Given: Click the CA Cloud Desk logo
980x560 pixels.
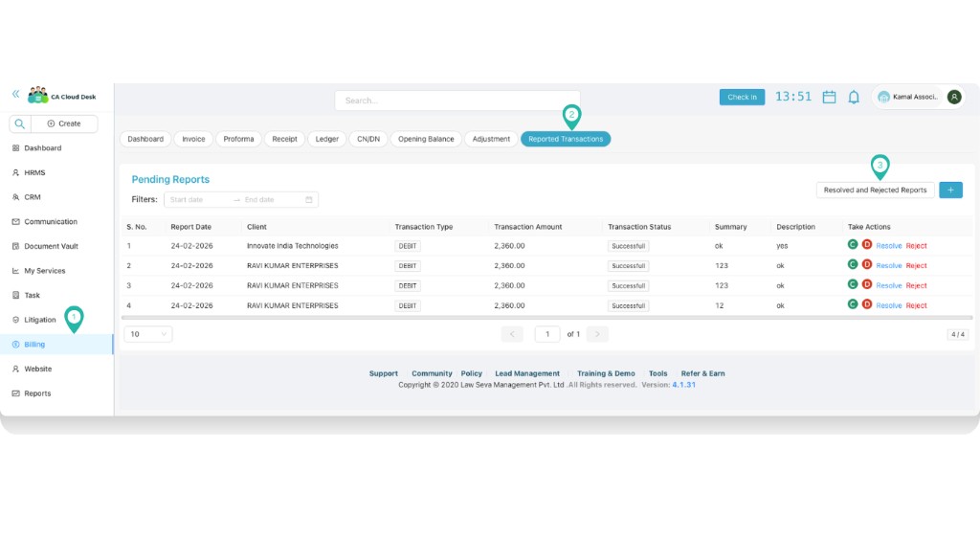Looking at the screenshot, I should pyautogui.click(x=38, y=94).
